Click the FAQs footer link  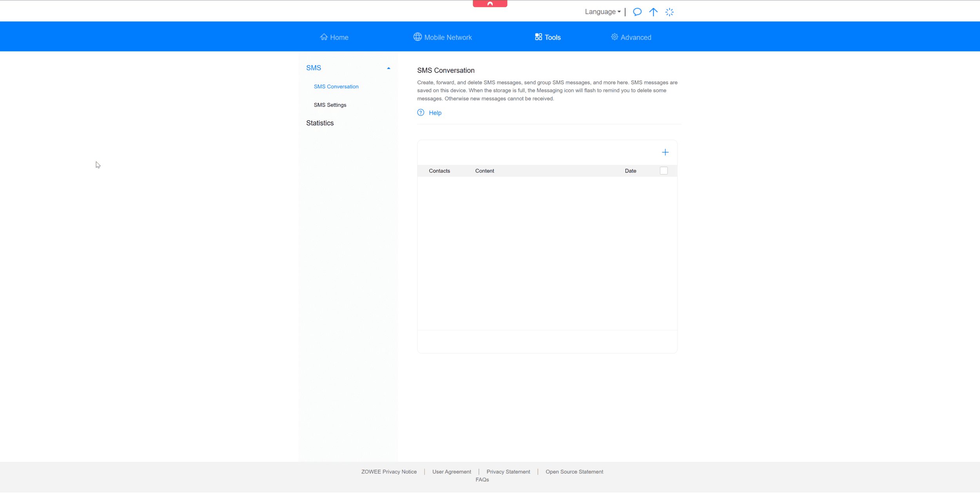click(482, 480)
